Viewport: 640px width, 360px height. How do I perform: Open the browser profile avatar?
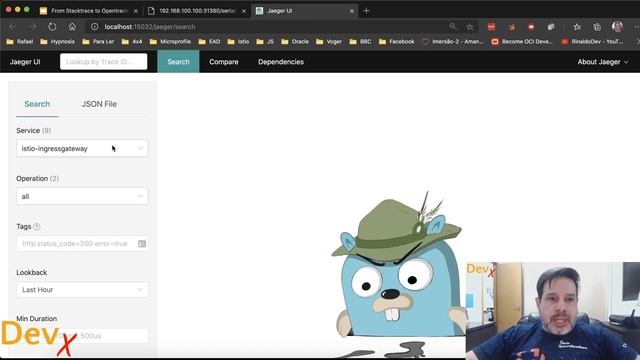click(617, 27)
